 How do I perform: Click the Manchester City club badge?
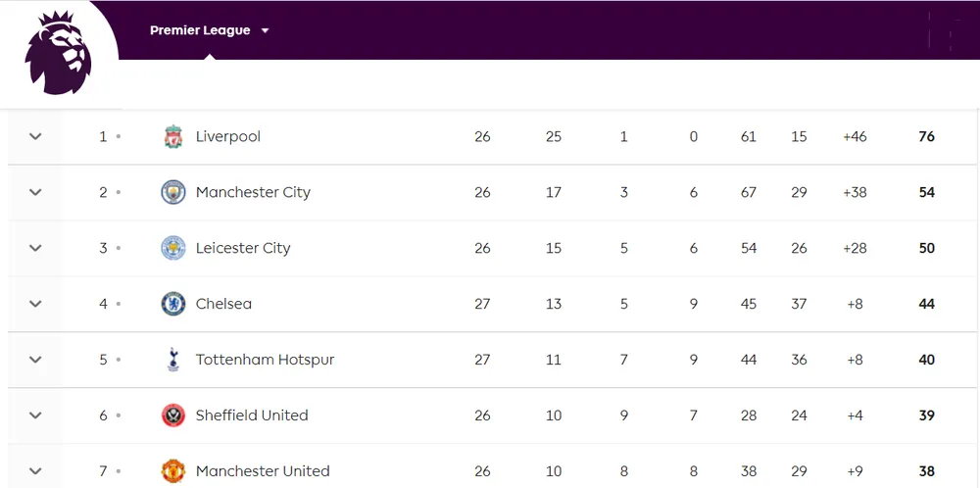coord(173,193)
